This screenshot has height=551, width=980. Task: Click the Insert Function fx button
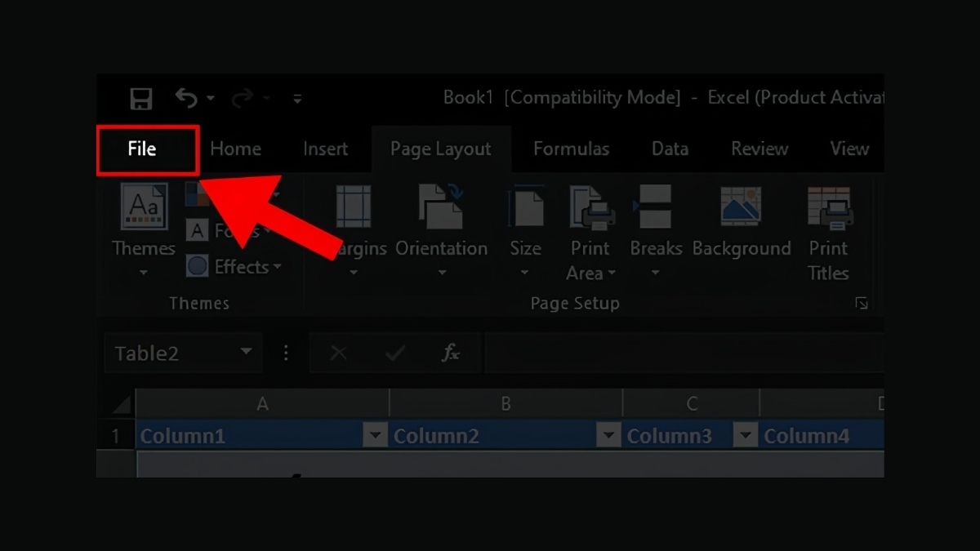tap(450, 353)
